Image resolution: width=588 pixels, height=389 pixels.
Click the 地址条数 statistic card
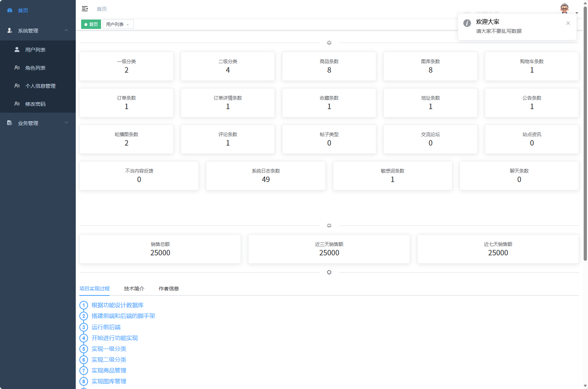pos(430,103)
